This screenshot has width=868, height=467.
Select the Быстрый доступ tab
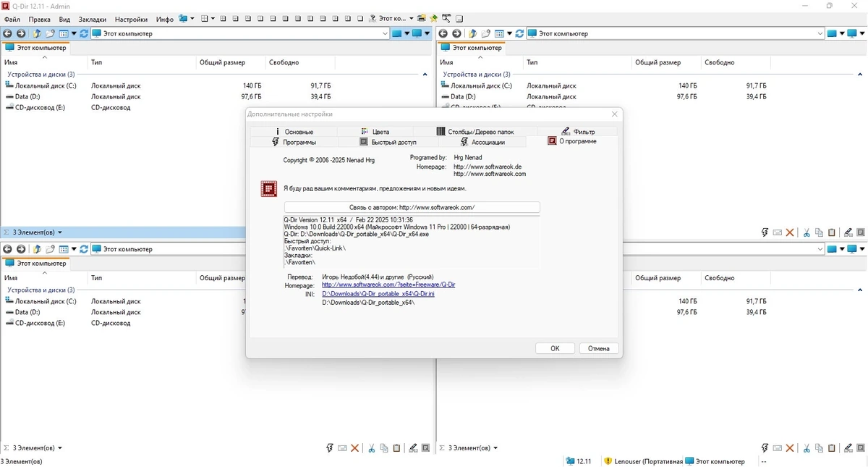(388, 142)
